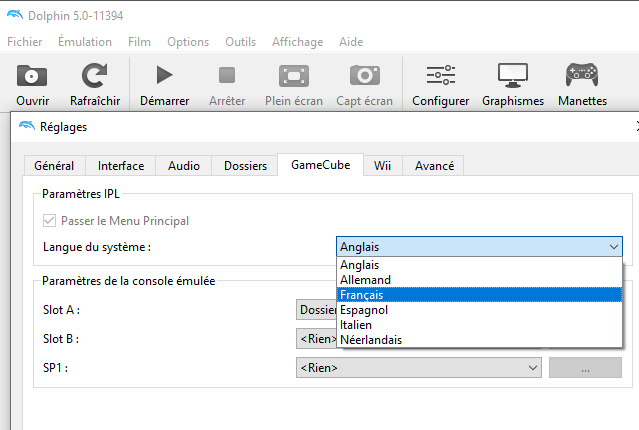Click the Rafraîchir refresh icon
Screen dimensions: 639x430
[x=95, y=75]
